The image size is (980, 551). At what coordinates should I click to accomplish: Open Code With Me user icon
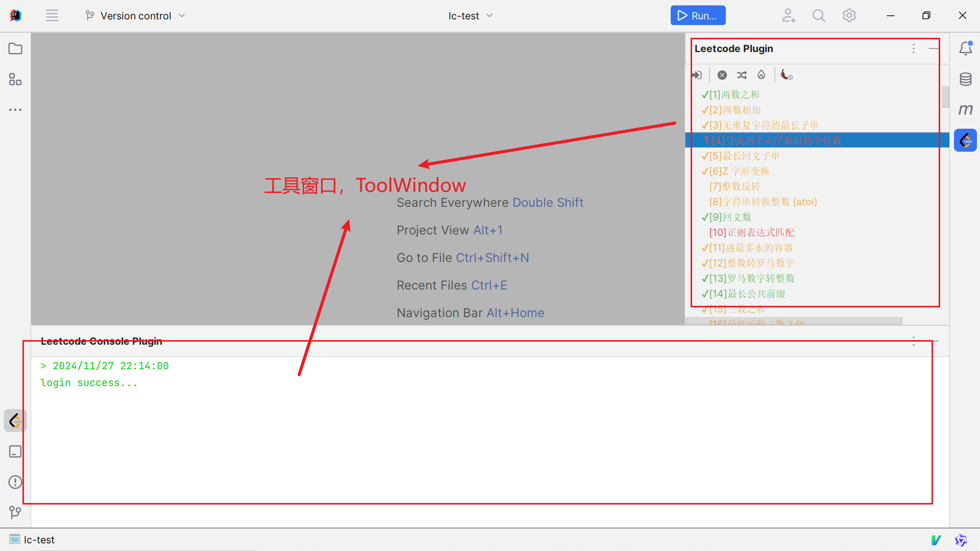point(789,15)
